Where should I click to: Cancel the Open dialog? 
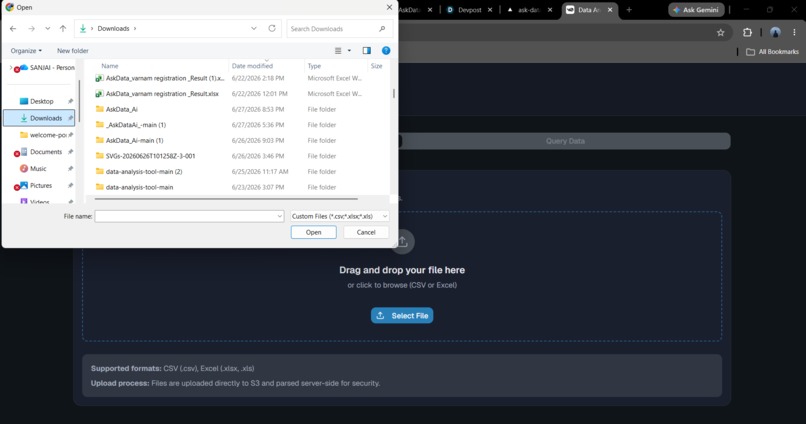coord(366,232)
